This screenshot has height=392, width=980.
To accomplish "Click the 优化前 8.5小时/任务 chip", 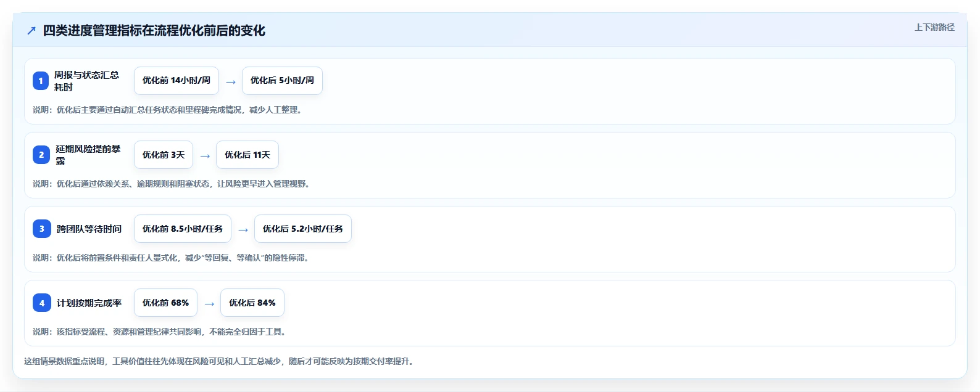I will pyautogui.click(x=183, y=229).
